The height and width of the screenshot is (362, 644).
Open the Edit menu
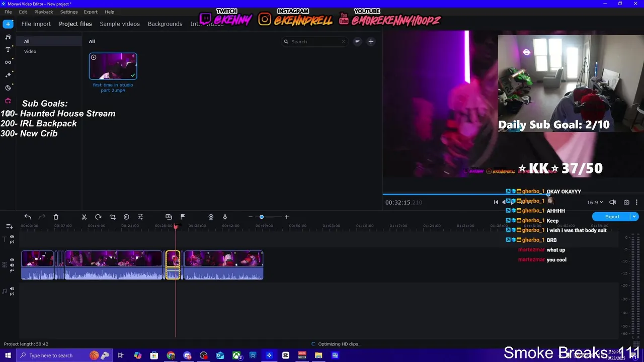click(x=23, y=12)
